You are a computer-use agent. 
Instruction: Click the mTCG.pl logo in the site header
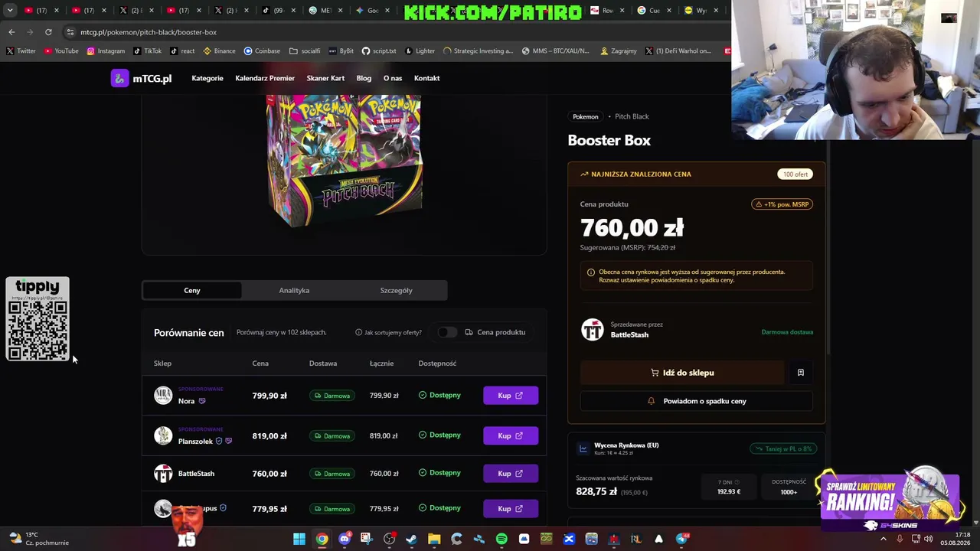click(142, 78)
